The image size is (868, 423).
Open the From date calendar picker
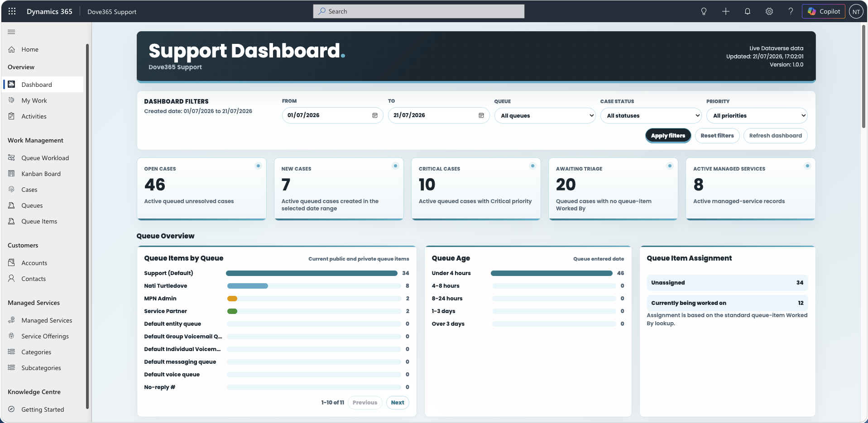click(x=375, y=115)
